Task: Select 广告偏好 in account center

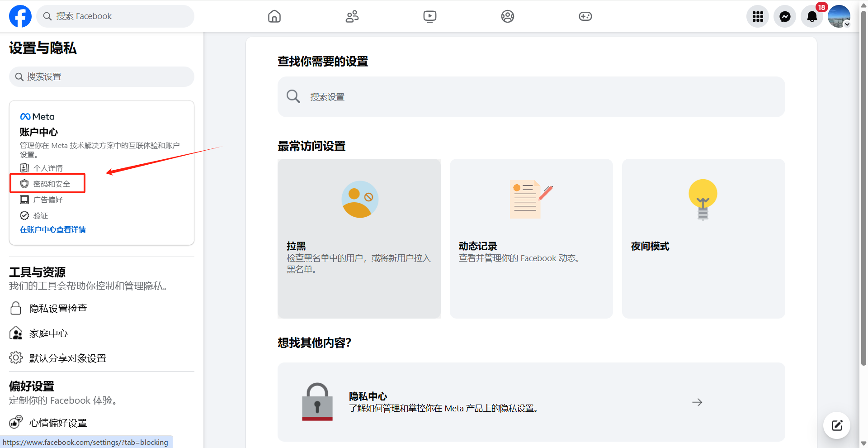Action: point(48,200)
